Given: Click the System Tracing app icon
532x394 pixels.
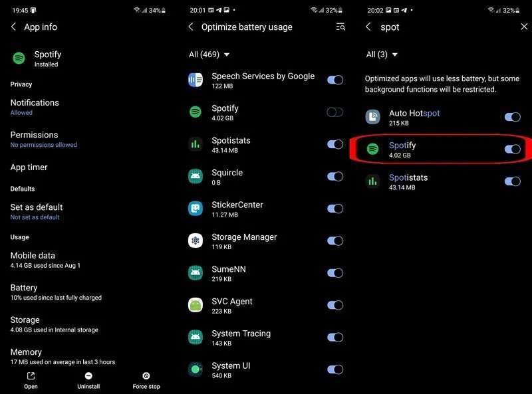Looking at the screenshot, I should click(196, 338).
